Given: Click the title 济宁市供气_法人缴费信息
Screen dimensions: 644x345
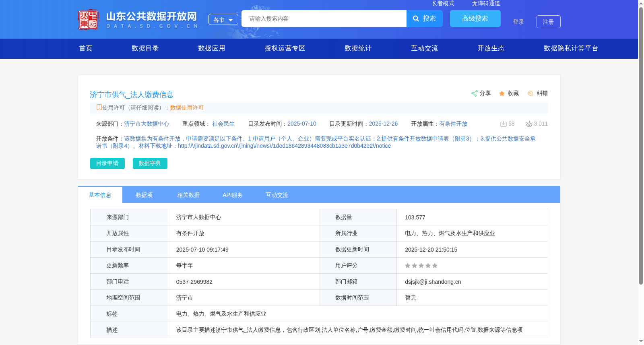Looking at the screenshot, I should tap(132, 95).
